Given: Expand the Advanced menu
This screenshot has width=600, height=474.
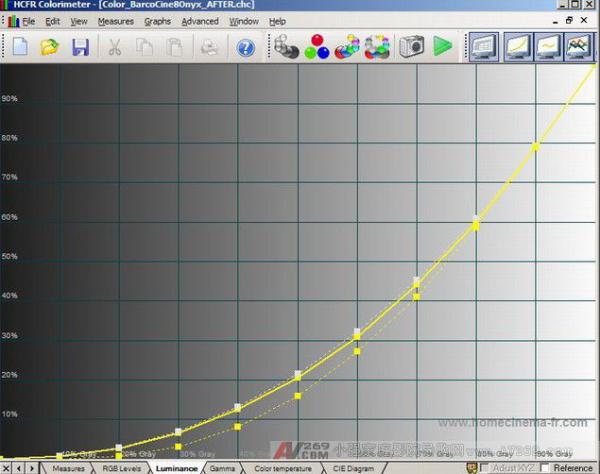Looking at the screenshot, I should pos(200,21).
